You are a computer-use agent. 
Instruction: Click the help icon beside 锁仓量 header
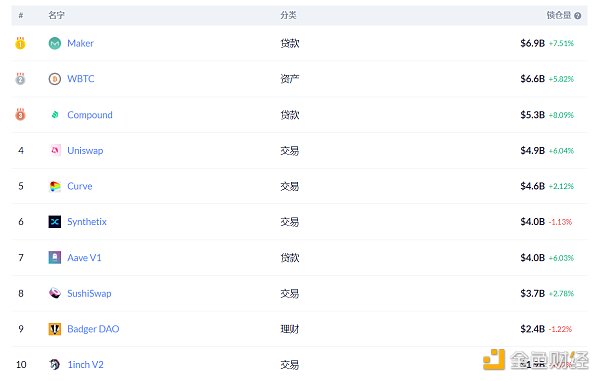(578, 16)
